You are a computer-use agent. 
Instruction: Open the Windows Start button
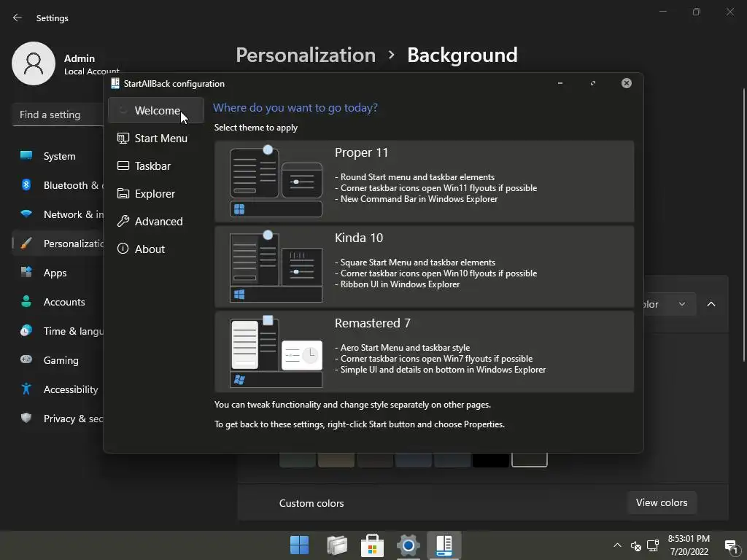[x=300, y=545]
